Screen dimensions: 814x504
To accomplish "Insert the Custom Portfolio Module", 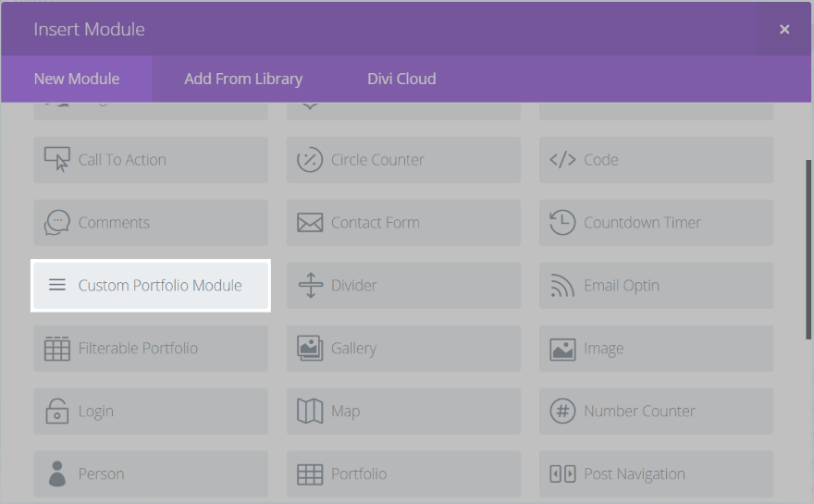I will [151, 286].
